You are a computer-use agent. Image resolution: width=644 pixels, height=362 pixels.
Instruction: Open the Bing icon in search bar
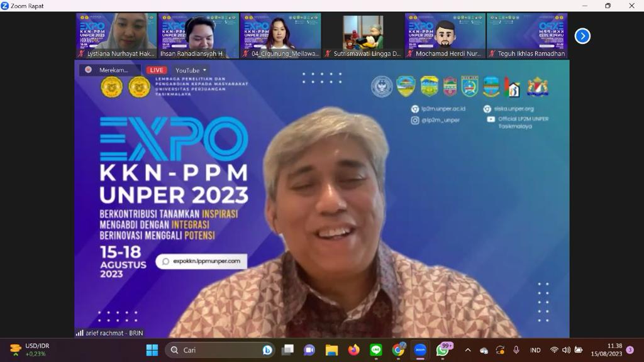click(267, 350)
